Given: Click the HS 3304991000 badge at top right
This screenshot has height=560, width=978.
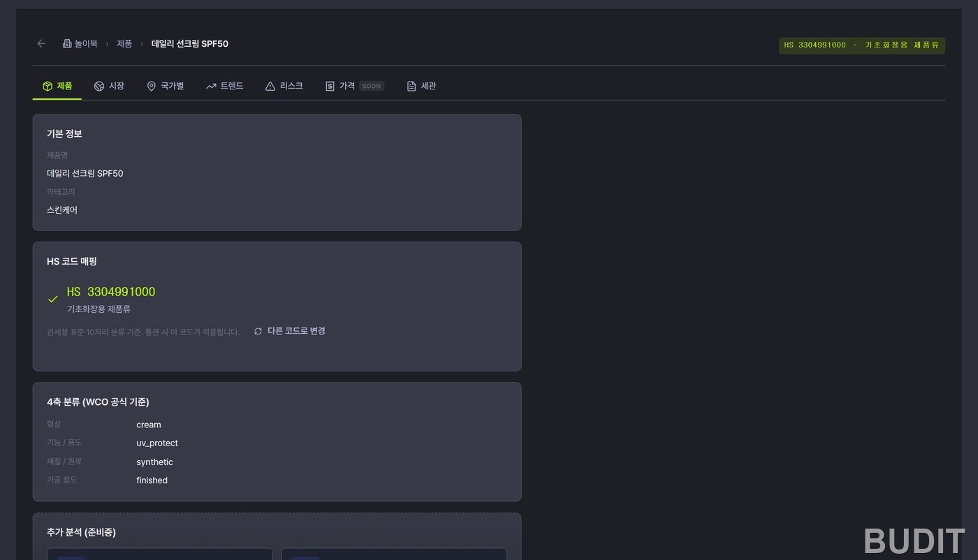Looking at the screenshot, I should coord(862,45).
